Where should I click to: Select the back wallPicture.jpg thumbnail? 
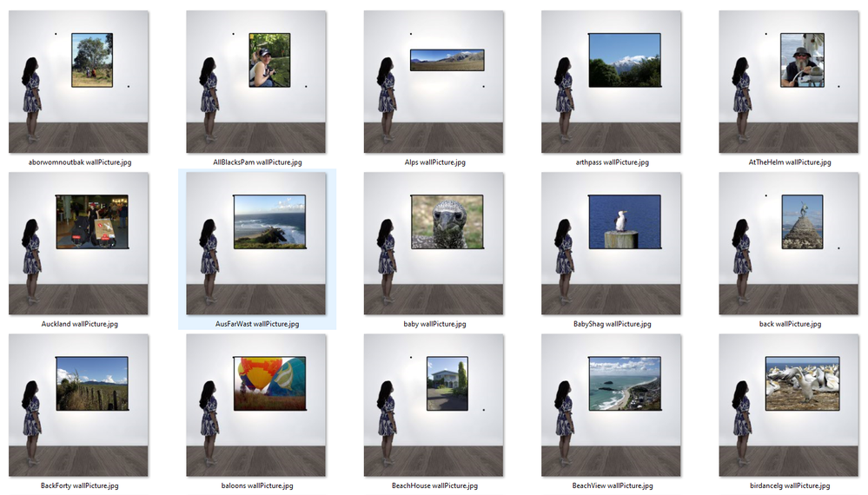click(789, 243)
